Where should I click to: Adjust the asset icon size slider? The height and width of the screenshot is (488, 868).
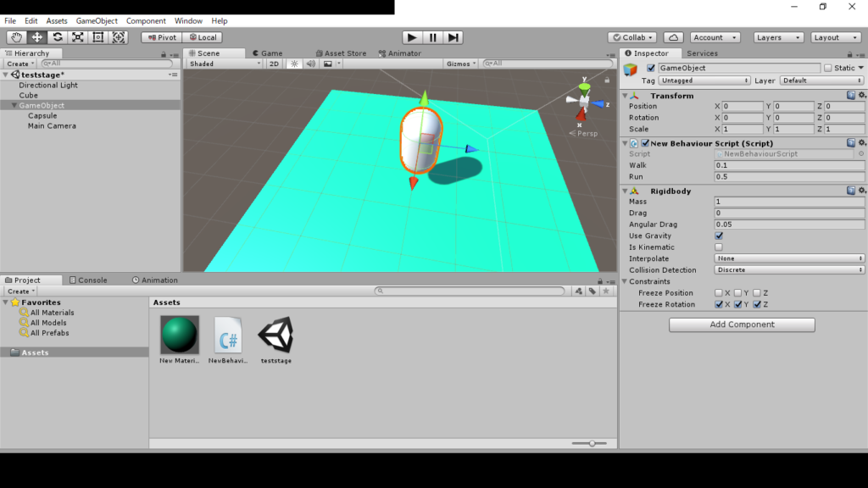[592, 443]
